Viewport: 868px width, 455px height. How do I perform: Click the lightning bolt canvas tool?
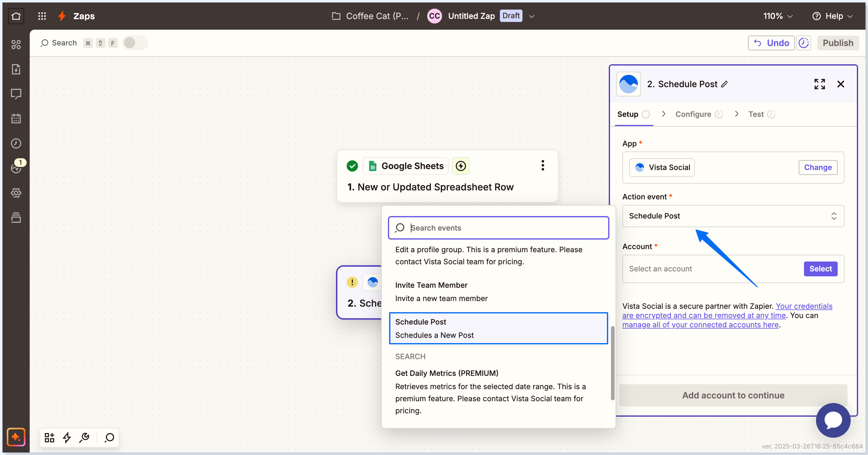[67, 437]
